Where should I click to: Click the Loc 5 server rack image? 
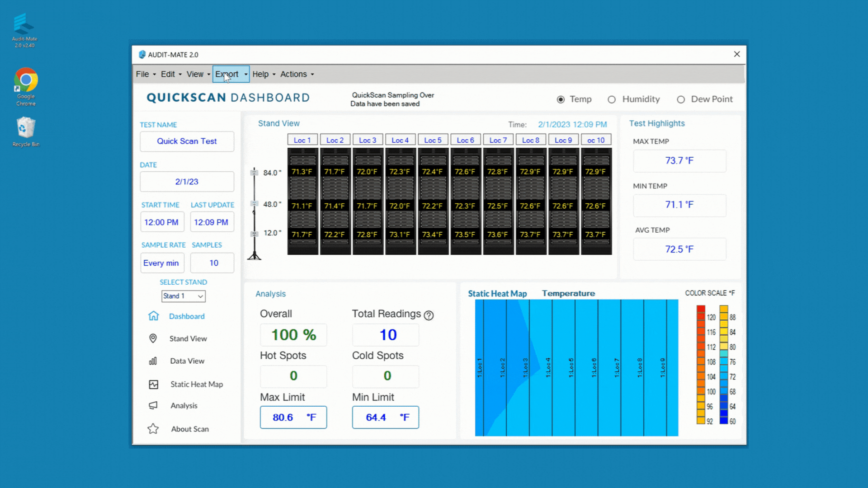pyautogui.click(x=433, y=201)
